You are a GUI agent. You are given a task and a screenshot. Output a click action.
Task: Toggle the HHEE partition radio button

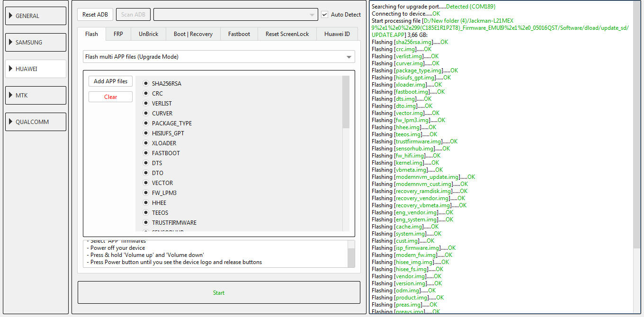click(146, 203)
